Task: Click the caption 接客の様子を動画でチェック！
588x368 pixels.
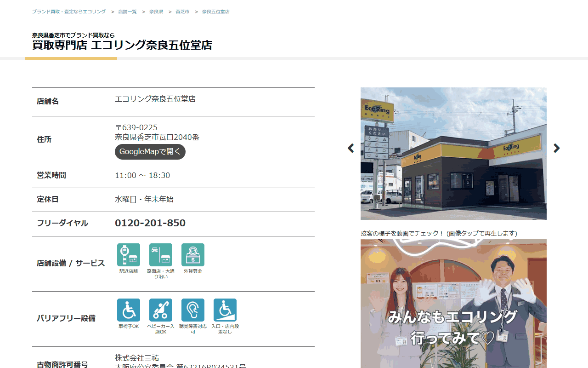Action: [402, 233]
